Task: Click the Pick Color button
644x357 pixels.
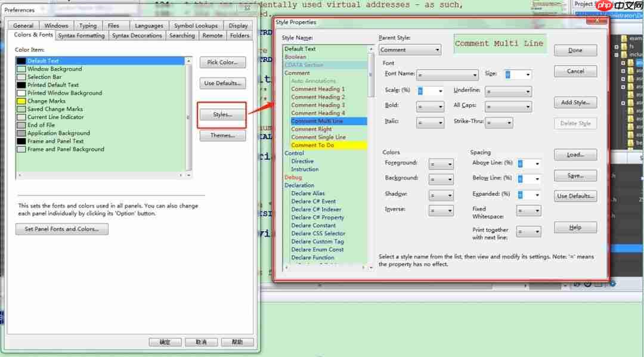Action: (x=222, y=63)
